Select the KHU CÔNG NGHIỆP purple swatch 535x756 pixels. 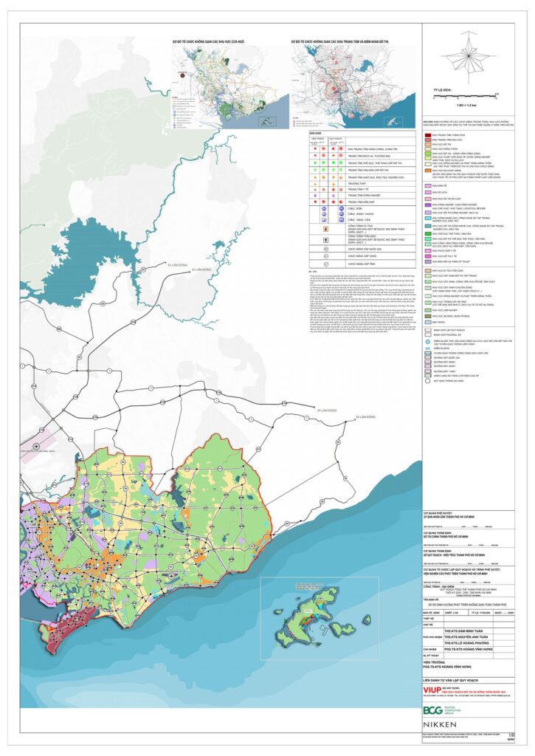pos(428,205)
